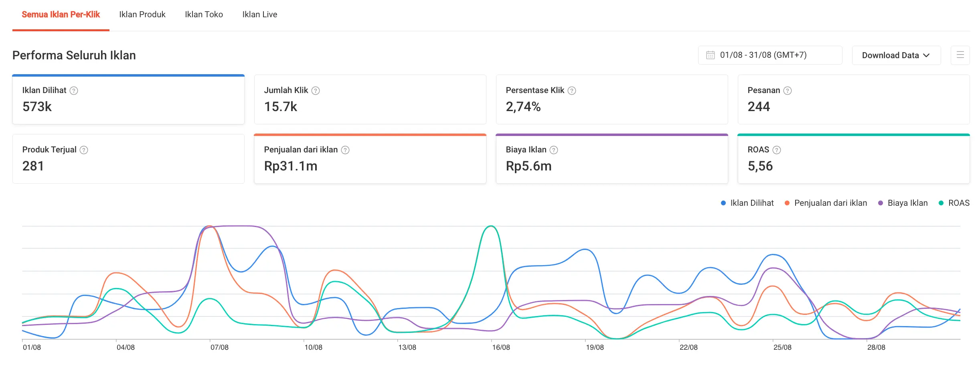Open the 01/08 - 31/08 date range picker
Screen dimensions: 980x369
pyautogui.click(x=769, y=55)
